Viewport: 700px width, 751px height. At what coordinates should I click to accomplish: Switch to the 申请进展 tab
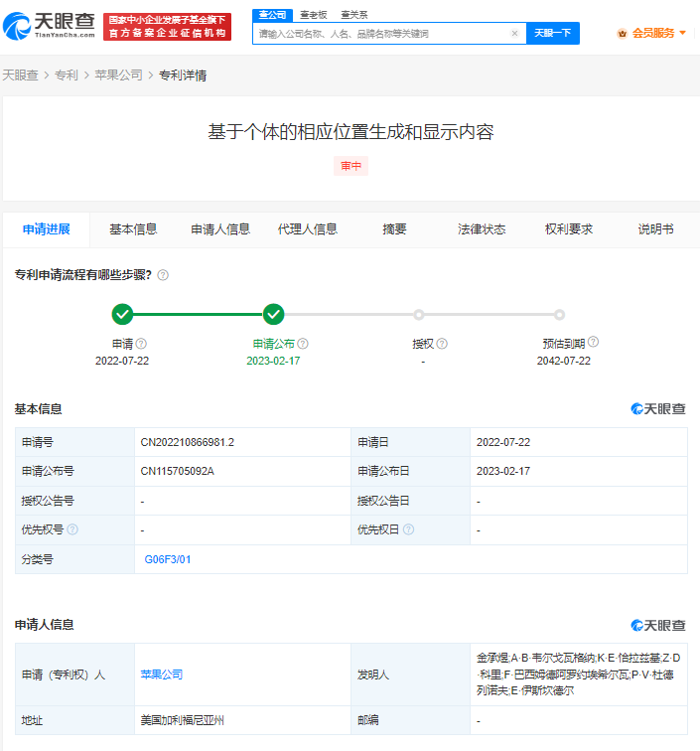(47, 229)
